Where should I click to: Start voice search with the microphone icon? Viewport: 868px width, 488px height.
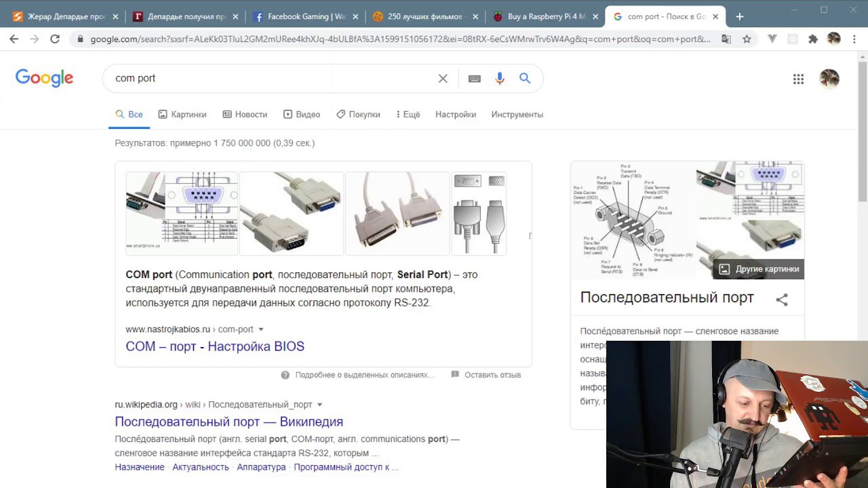point(500,79)
